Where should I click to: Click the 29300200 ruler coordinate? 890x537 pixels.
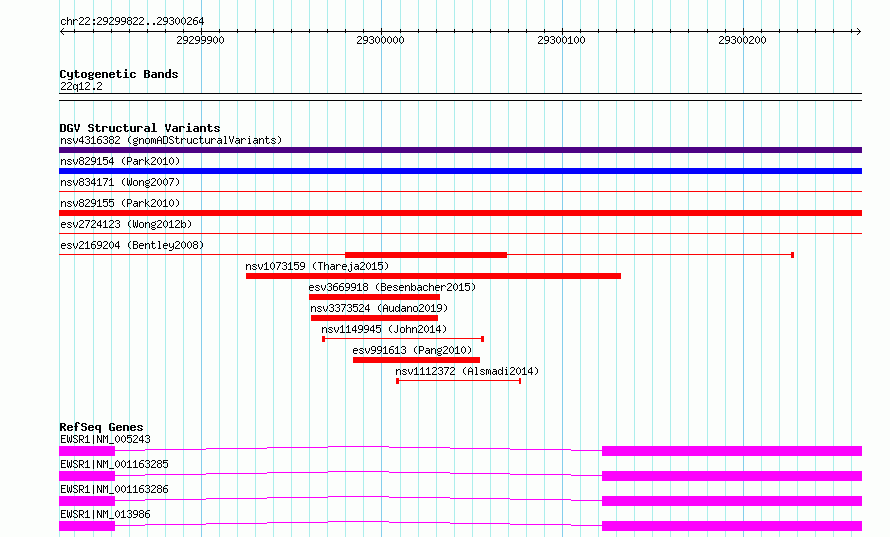click(x=742, y=40)
